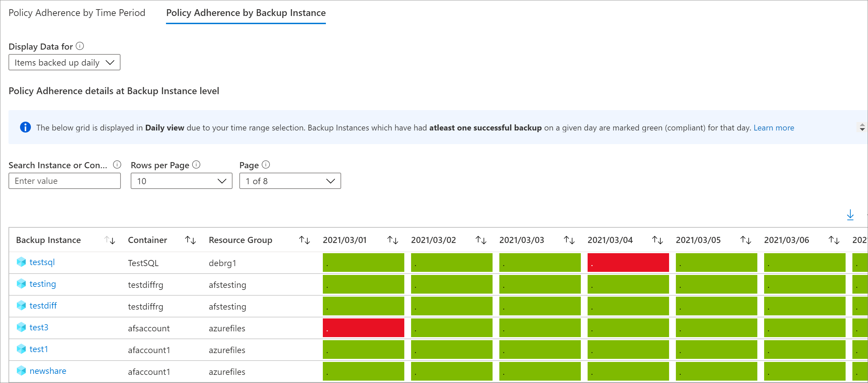This screenshot has height=383, width=868.
Task: Sort by the Container column arrows
Action: pos(190,240)
